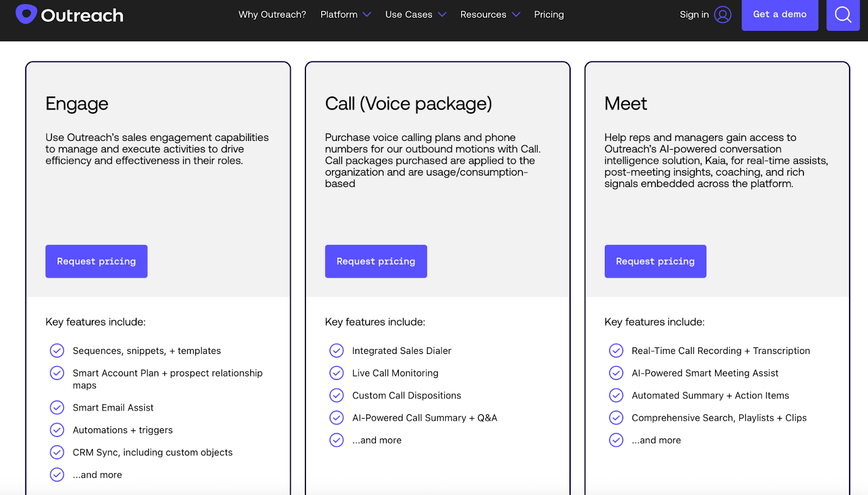Request pricing for the Call (Voice package)
868x495 pixels.
coord(376,261)
